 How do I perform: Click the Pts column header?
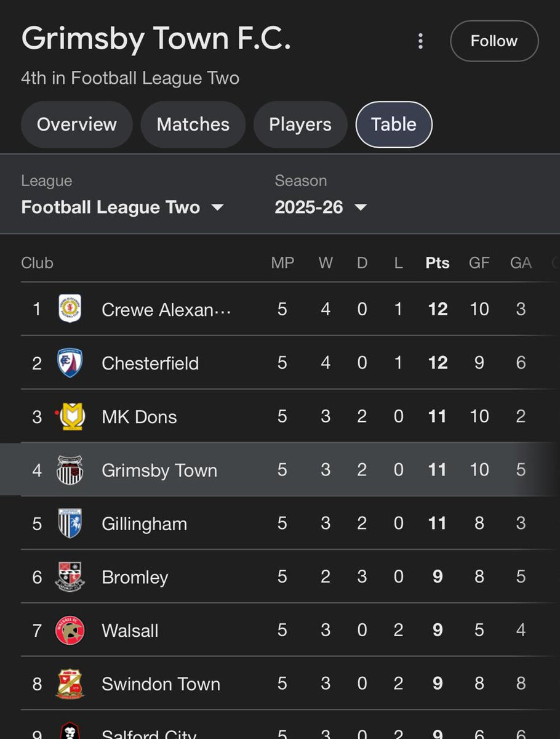[438, 263]
